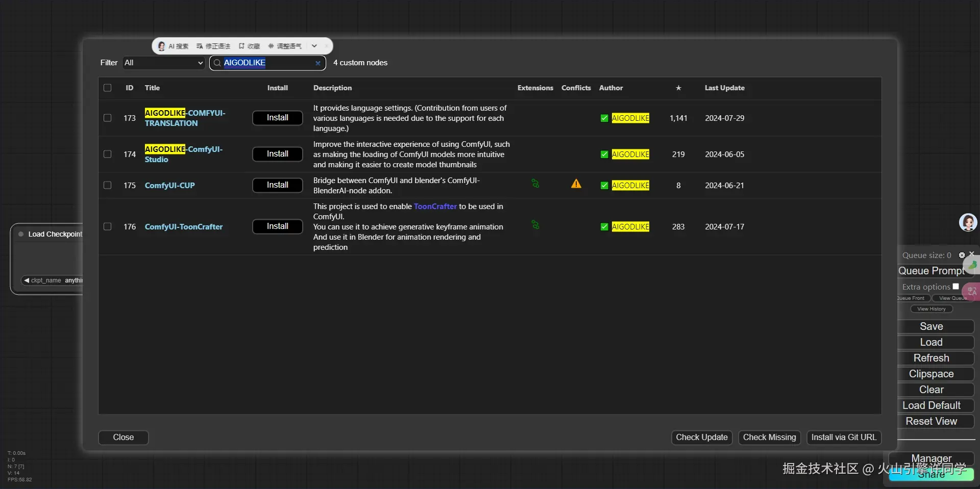Click the pink translate side-tab icon
Screen dimensions: 980x489
tap(972, 292)
